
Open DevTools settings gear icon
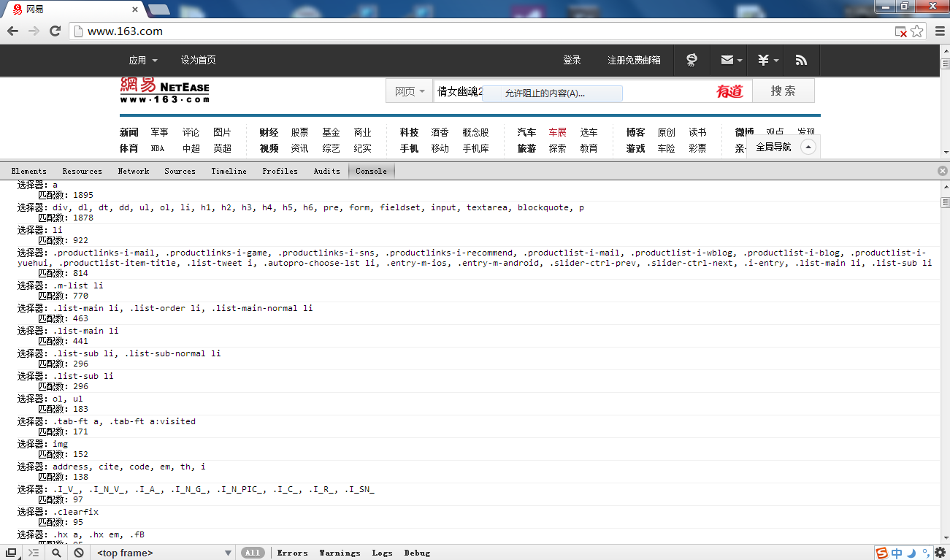click(x=940, y=553)
